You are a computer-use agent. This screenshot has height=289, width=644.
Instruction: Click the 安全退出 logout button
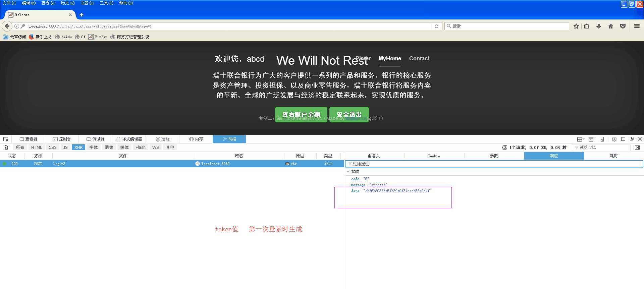(349, 115)
